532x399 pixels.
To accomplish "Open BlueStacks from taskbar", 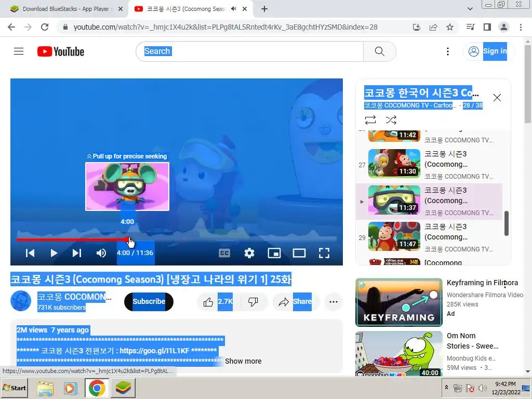I will [x=123, y=388].
